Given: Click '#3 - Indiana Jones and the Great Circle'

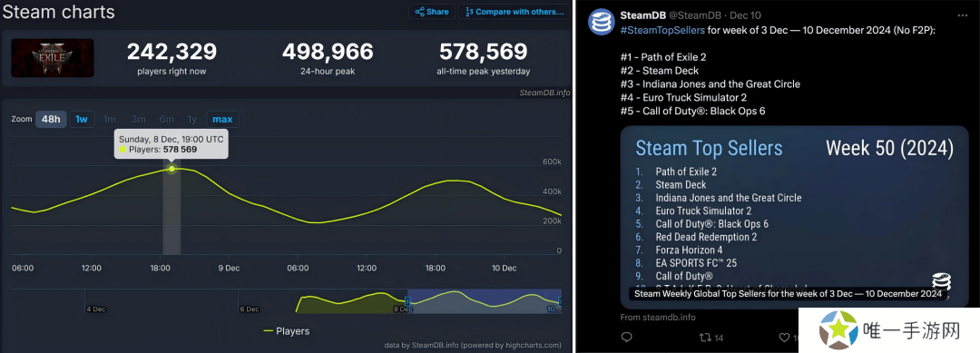Looking at the screenshot, I should click(x=710, y=83).
